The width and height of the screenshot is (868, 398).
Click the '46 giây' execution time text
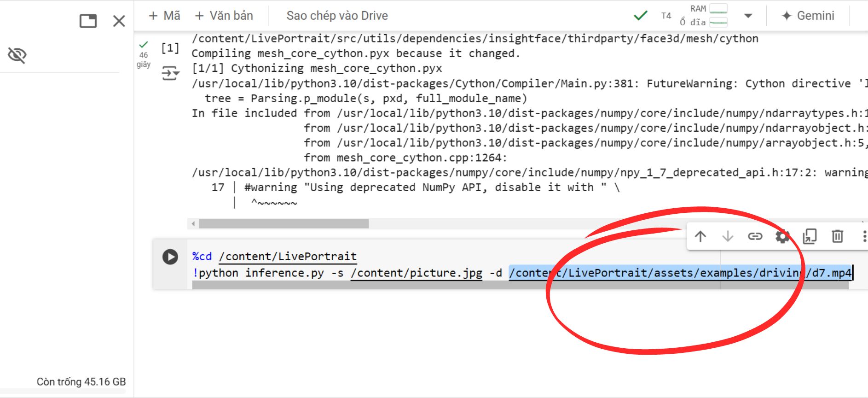click(144, 59)
